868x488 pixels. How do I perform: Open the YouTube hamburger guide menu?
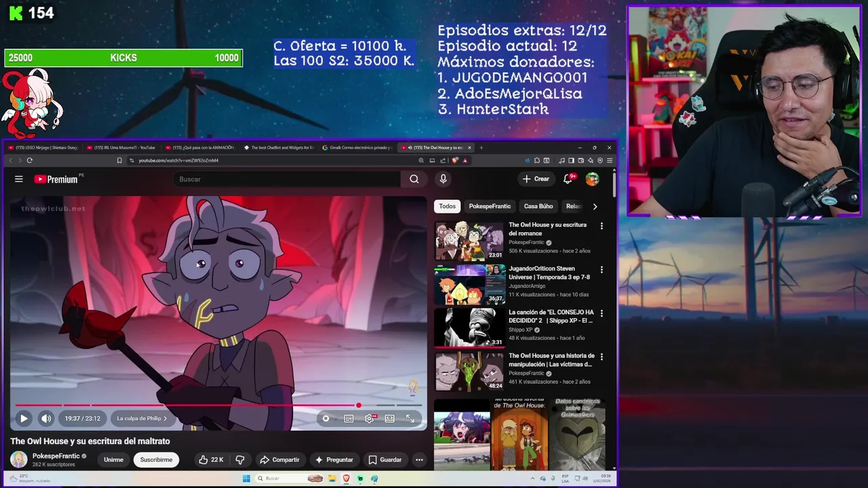point(19,179)
